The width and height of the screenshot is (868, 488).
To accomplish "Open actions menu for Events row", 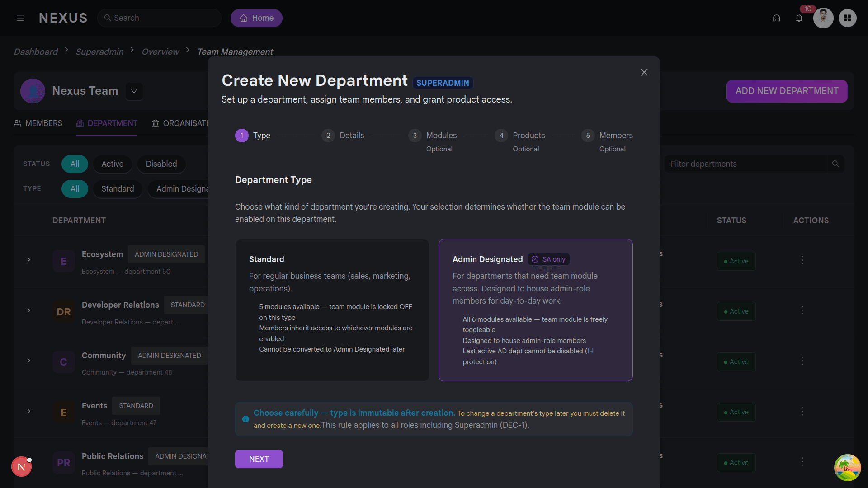I will 802,412.
